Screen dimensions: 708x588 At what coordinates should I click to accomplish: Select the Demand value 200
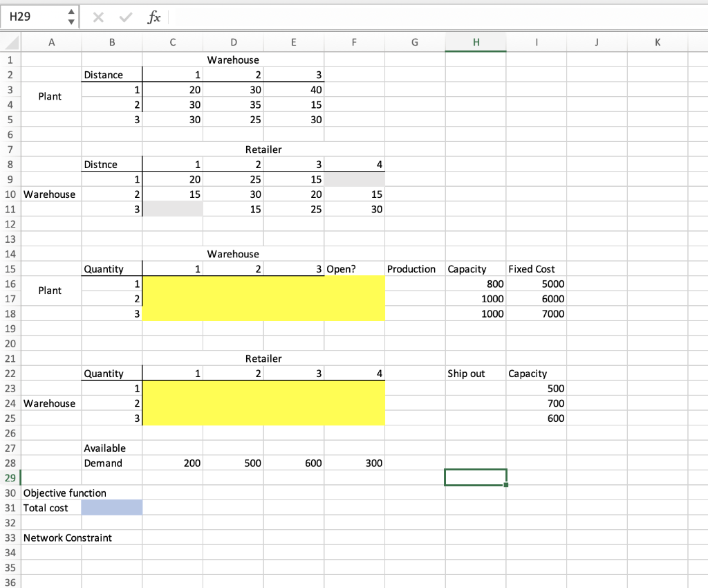(x=172, y=463)
